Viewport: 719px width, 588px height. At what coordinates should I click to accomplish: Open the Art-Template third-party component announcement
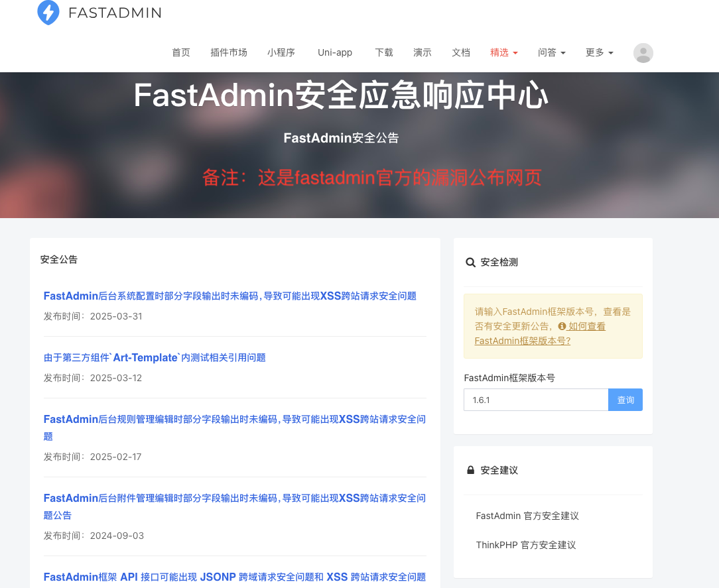coord(155,357)
